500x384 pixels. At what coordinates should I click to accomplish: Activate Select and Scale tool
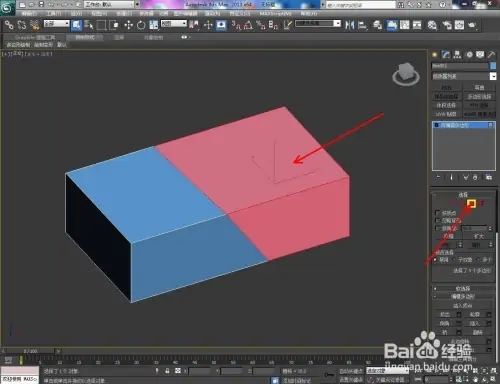154,25
